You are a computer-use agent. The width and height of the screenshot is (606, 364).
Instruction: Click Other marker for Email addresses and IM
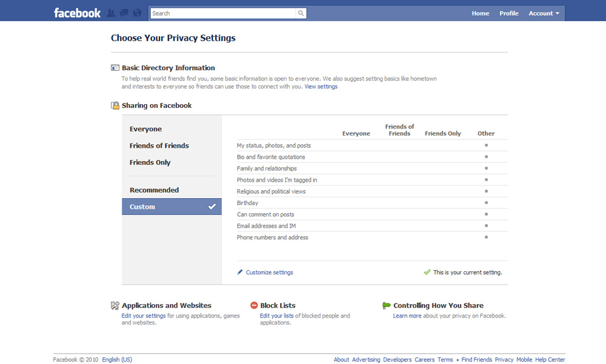click(x=486, y=226)
